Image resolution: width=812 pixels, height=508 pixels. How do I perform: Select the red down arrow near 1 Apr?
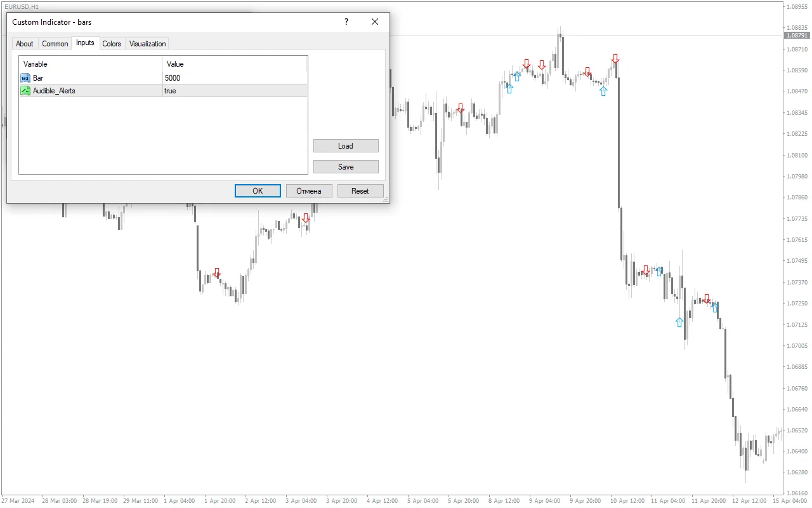click(x=217, y=272)
